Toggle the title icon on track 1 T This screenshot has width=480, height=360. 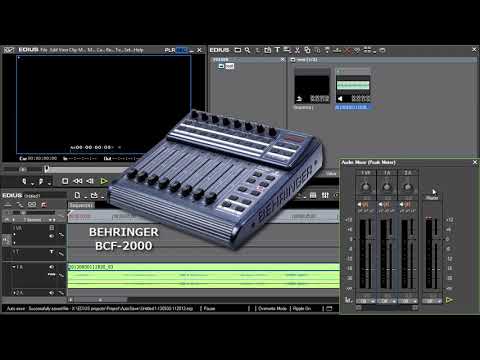(x=52, y=252)
